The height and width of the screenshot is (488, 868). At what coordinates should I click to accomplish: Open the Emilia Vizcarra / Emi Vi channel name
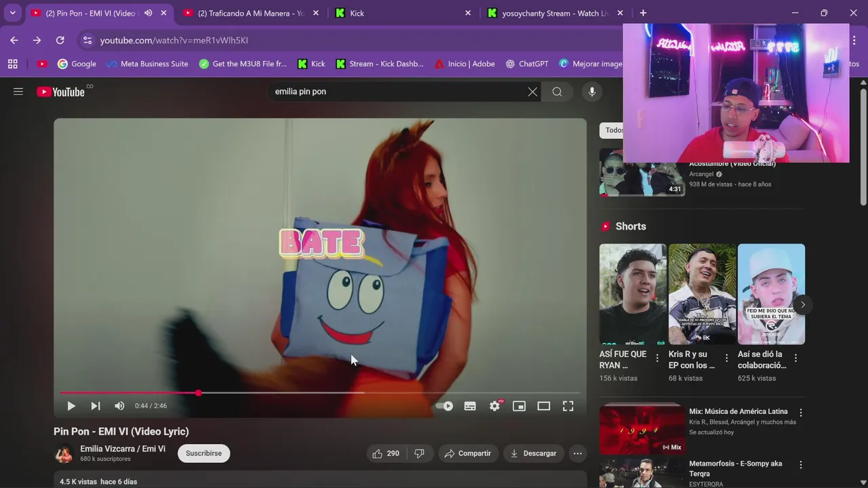pos(123,449)
